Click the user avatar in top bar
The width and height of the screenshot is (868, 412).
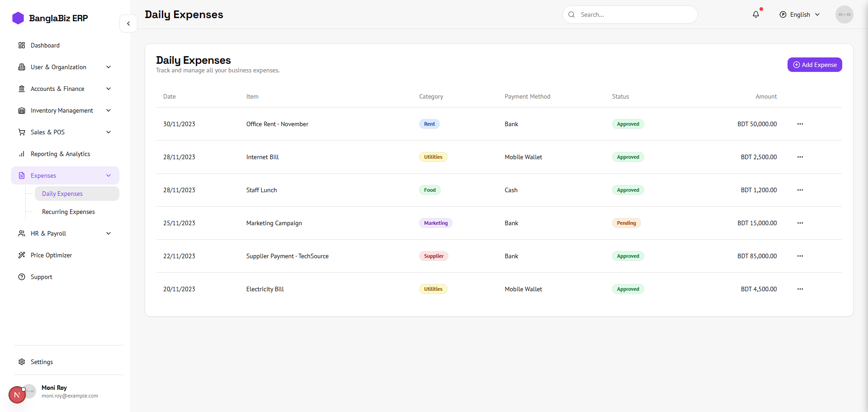coord(844,14)
